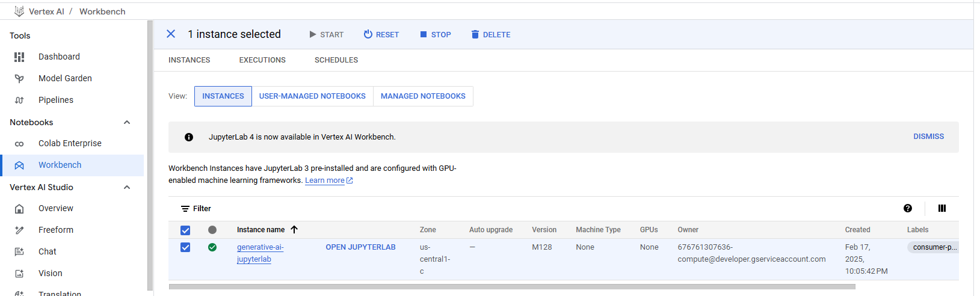The image size is (980, 296).
Task: Open the Learn more link
Action: point(325,180)
